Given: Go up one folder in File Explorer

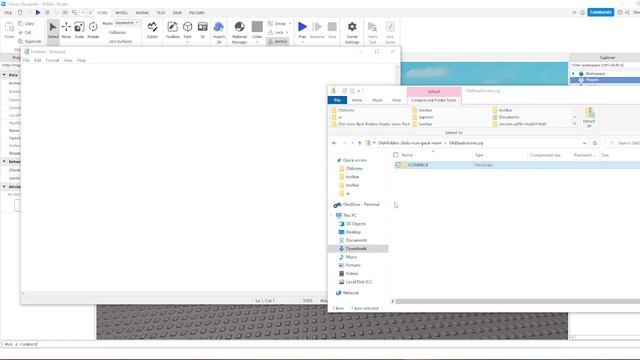Looking at the screenshot, I should click(360, 143).
